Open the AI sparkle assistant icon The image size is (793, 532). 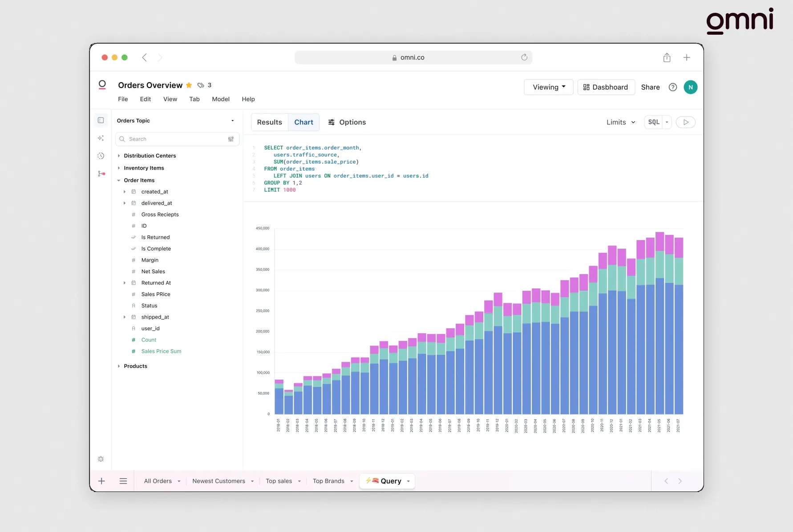[101, 138]
